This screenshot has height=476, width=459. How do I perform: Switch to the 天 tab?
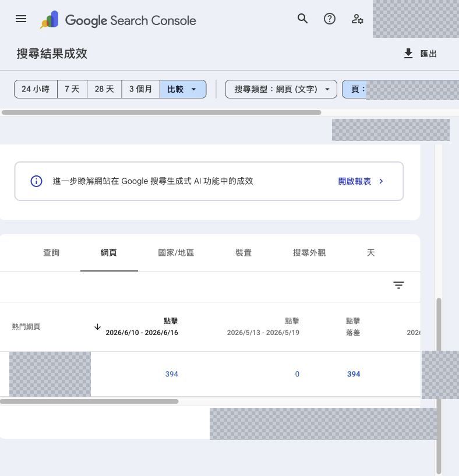click(370, 253)
